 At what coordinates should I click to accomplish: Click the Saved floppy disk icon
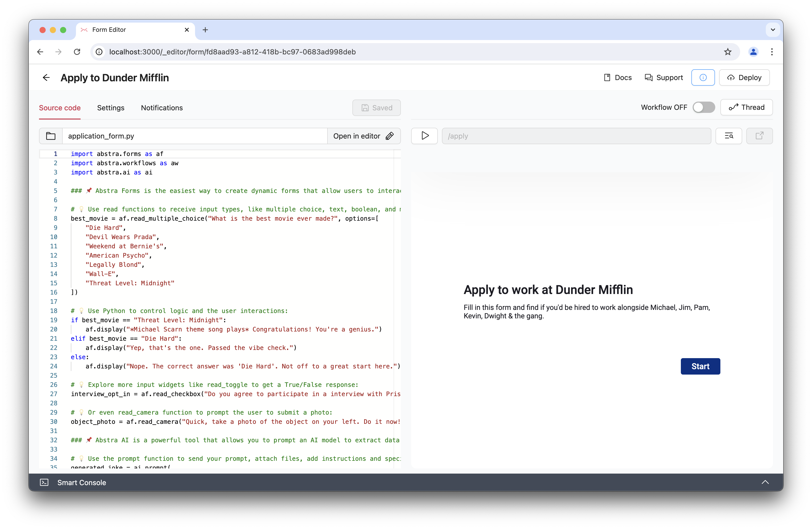coord(365,108)
